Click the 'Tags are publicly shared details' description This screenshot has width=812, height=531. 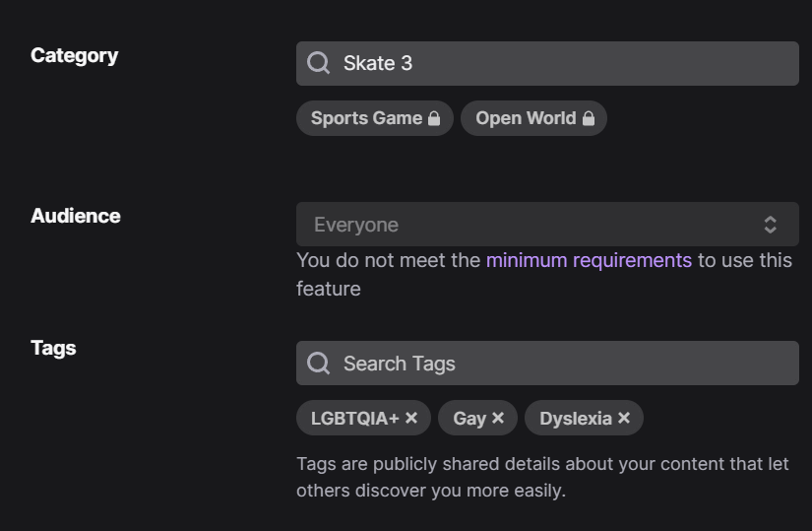click(x=542, y=477)
